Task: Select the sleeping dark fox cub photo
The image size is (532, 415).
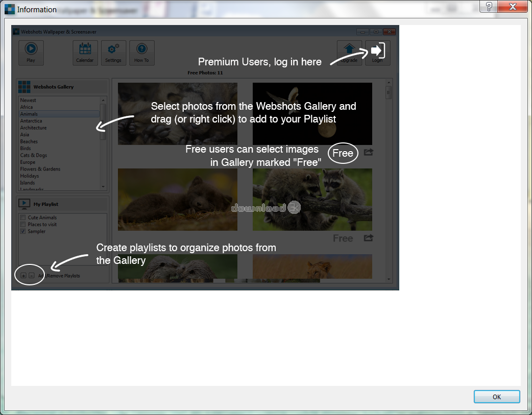Action: [x=178, y=200]
